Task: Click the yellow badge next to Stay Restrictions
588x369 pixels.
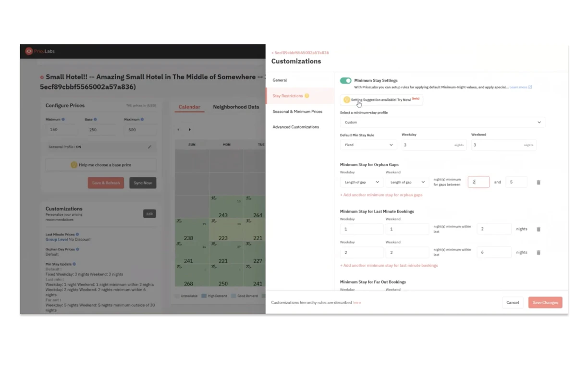Action: point(307,96)
